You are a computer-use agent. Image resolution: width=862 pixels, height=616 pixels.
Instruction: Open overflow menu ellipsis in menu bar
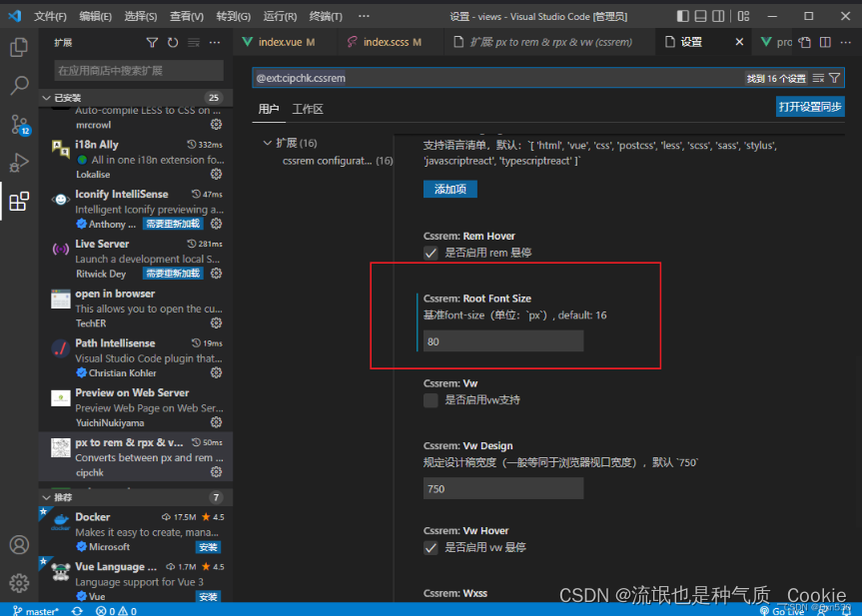364,17
